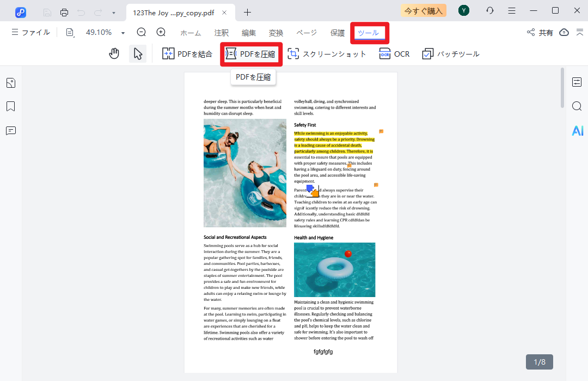588x381 pixels.
Task: Switch to the 注釈 tab
Action: [x=222, y=33]
